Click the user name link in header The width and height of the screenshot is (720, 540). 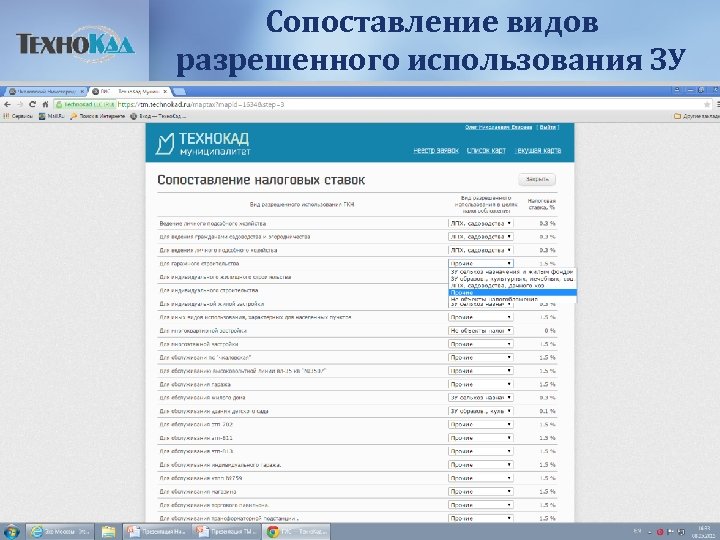tap(498, 127)
